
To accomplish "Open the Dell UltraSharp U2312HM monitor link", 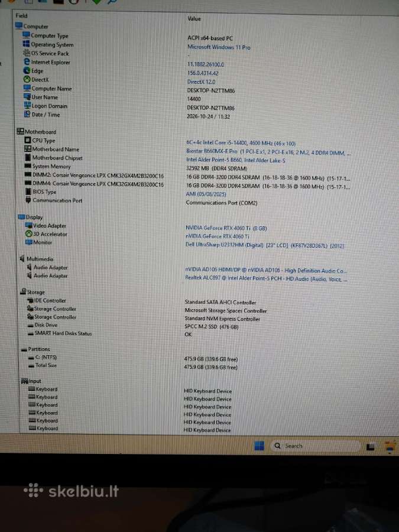I will pos(265,245).
